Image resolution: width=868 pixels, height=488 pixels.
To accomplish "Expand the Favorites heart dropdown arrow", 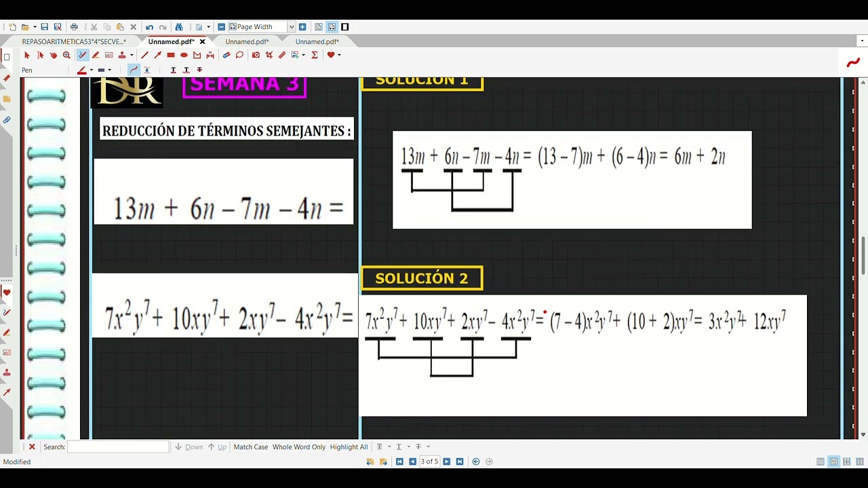I will [x=339, y=56].
